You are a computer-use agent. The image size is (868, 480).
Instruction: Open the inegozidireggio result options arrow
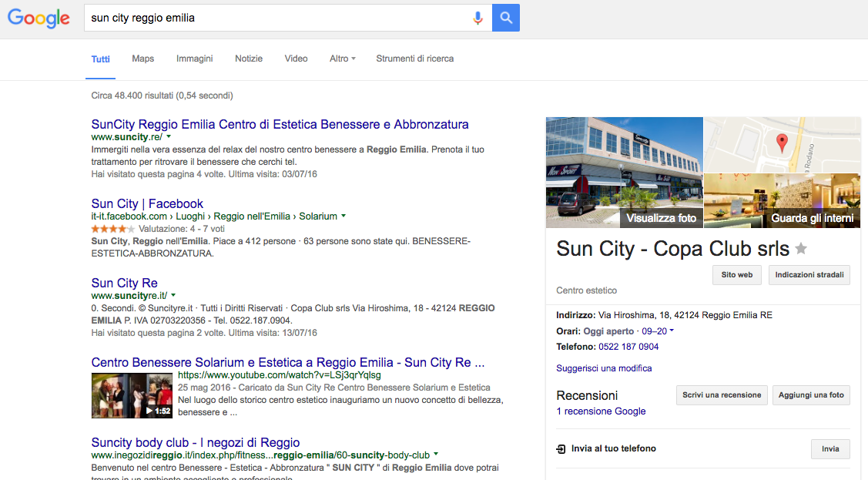click(436, 455)
